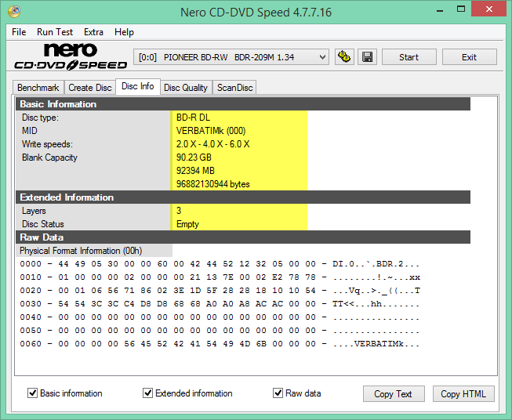The image size is (512, 420).
Task: Click the Raw Data section header
Action: pyautogui.click(x=243, y=237)
